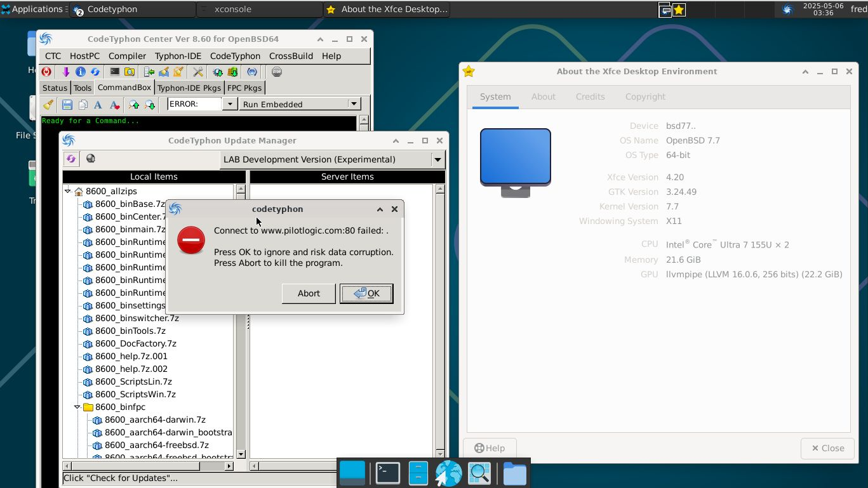
Task: Open the terminal icon in CodeTyphon Center toolbar
Action: tap(114, 72)
